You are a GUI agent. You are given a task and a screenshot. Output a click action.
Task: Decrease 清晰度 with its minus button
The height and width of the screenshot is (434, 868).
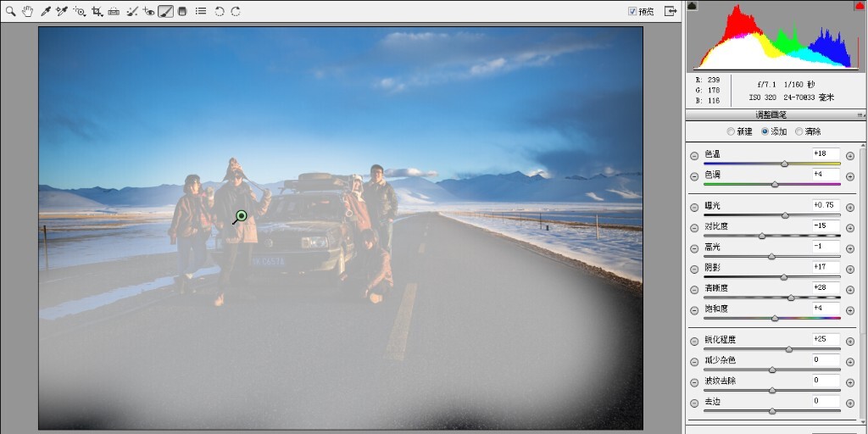coord(694,290)
